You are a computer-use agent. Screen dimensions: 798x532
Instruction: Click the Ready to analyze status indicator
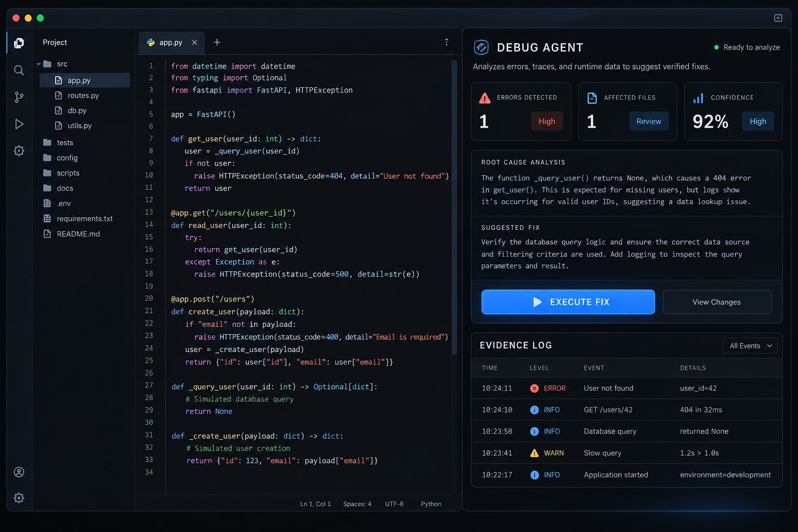pos(747,47)
